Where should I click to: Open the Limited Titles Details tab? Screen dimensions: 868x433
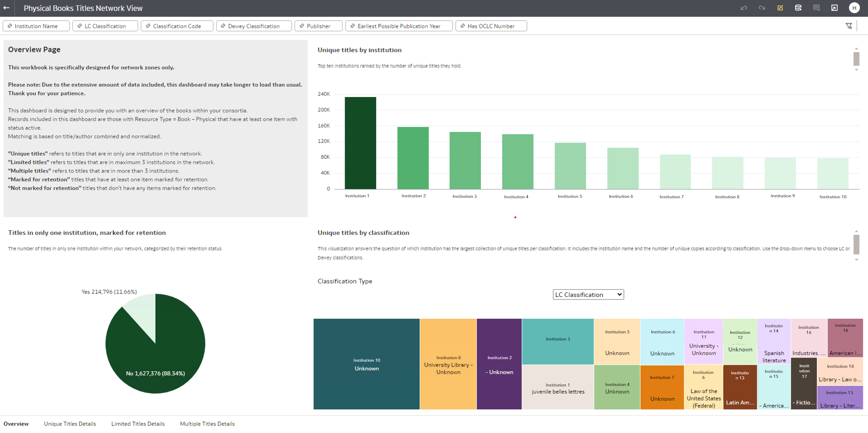(x=138, y=424)
